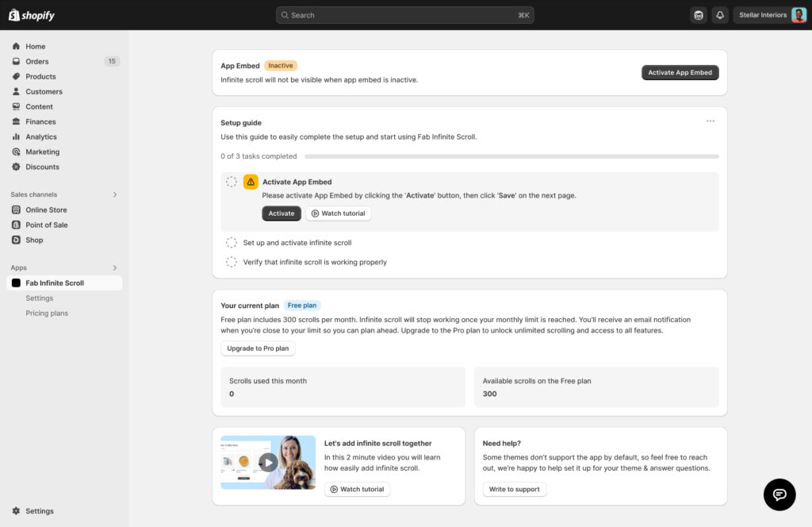Open Pricing plans under Fab Infinite Scroll
Image resolution: width=812 pixels, height=527 pixels.
click(x=47, y=313)
